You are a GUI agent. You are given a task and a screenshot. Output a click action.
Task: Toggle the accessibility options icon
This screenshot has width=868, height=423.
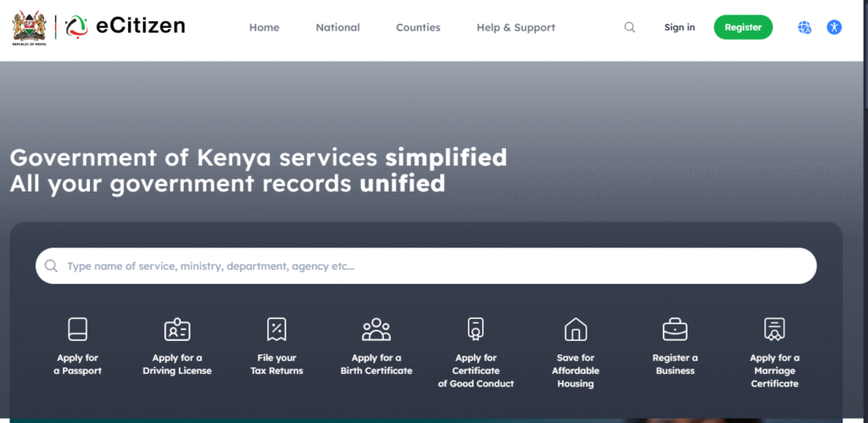click(834, 27)
